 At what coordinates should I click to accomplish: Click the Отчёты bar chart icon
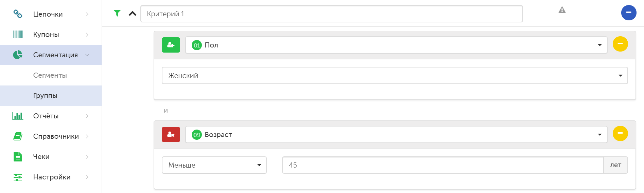click(18, 116)
